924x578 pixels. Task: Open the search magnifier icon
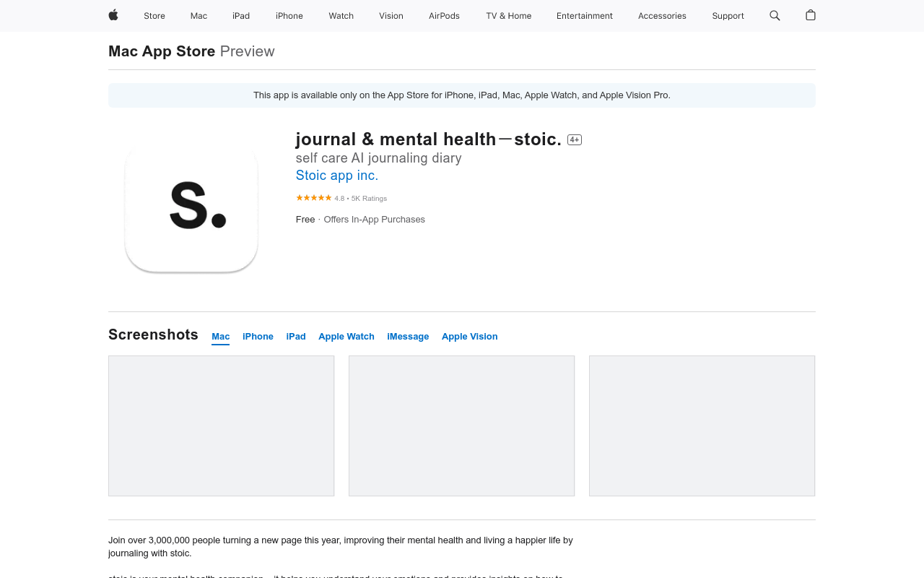click(775, 15)
